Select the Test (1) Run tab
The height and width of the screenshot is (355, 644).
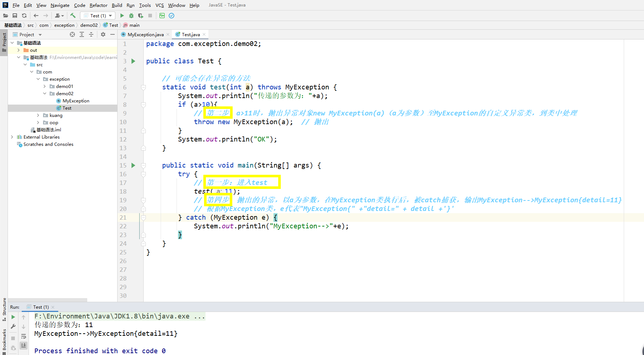coord(41,307)
